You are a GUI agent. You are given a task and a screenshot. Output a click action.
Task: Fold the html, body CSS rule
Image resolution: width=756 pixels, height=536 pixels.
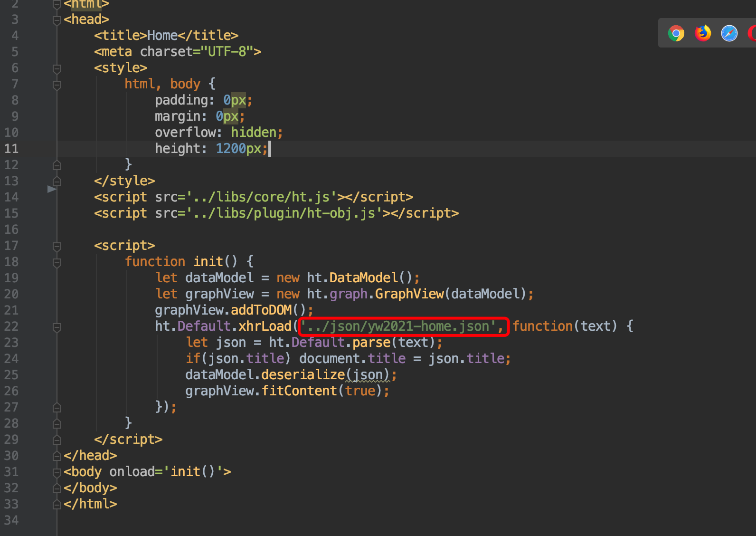pyautogui.click(x=57, y=85)
